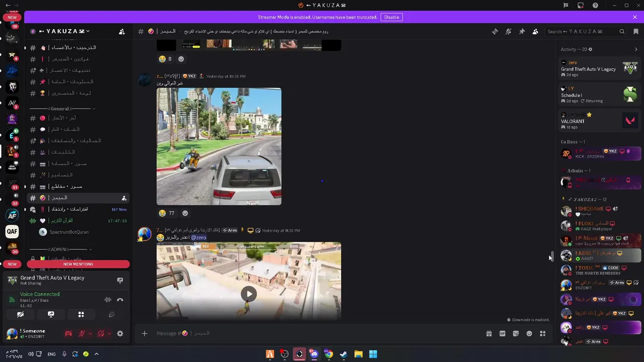644x362 pixels.
Task: Share your screen button in voice panel
Action: point(51,314)
